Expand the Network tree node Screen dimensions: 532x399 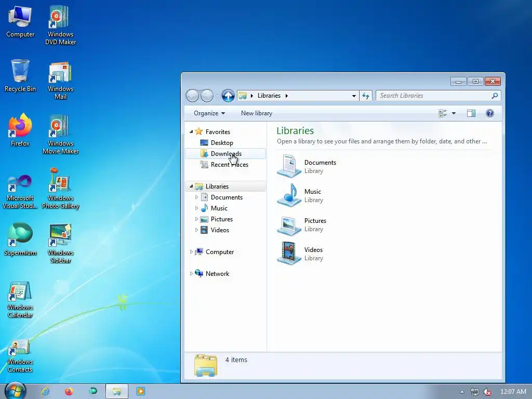(x=191, y=273)
